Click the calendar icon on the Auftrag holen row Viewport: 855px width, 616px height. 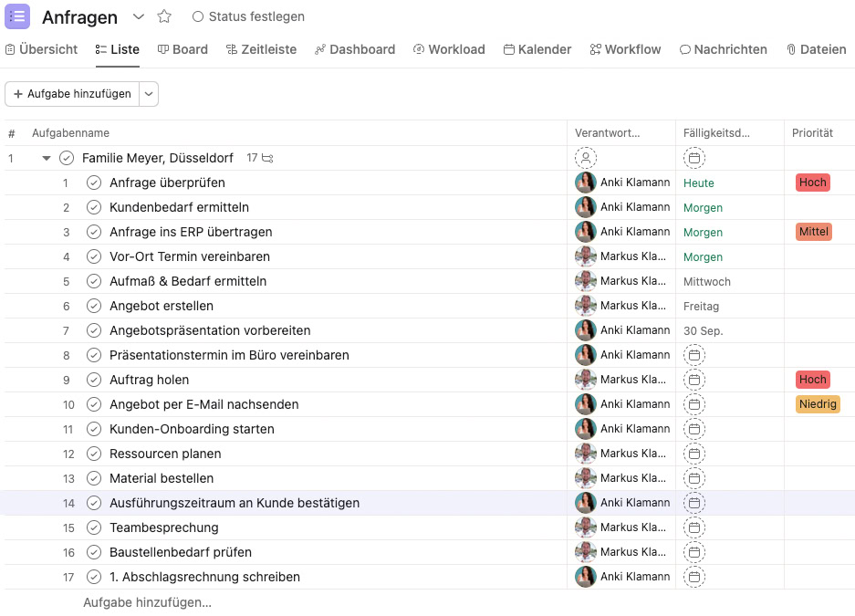694,380
